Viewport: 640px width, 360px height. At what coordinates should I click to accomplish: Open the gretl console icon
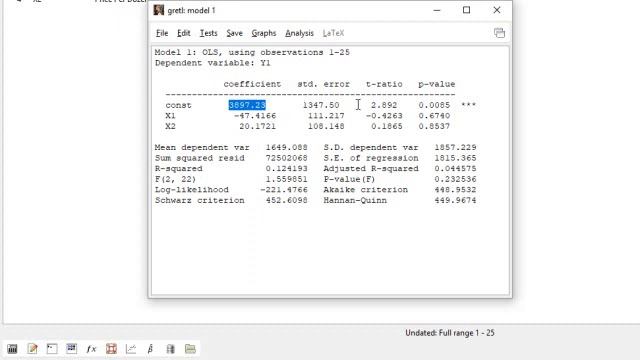click(52, 349)
